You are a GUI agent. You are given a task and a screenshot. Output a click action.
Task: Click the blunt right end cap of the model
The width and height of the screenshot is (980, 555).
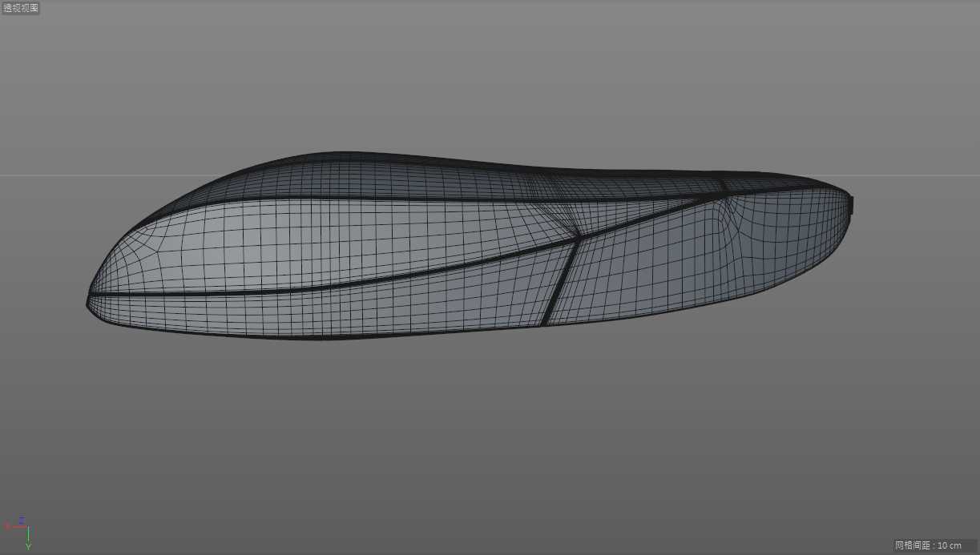[852, 206]
